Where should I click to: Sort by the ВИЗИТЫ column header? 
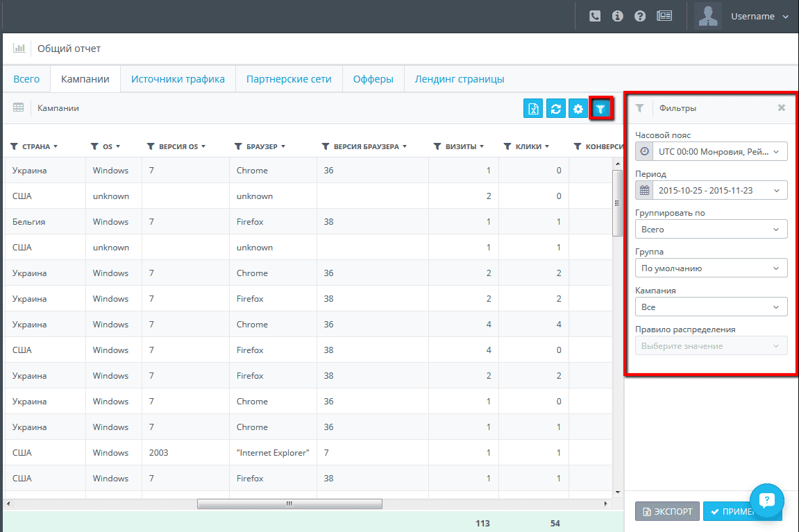(x=460, y=146)
